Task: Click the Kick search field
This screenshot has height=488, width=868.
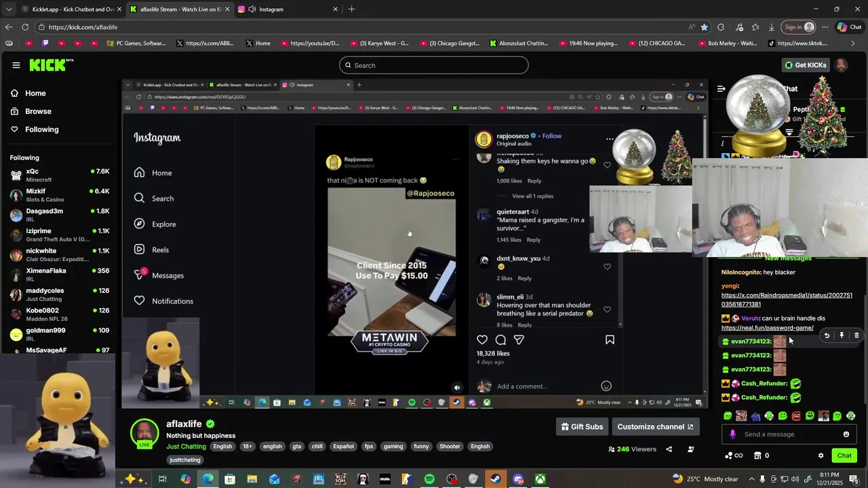Action: [434, 65]
